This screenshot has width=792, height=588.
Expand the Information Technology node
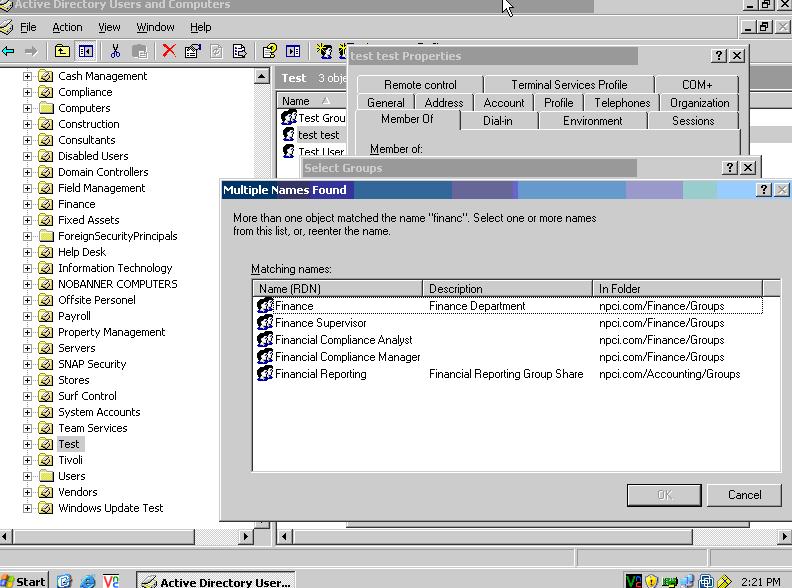[x=27, y=268]
